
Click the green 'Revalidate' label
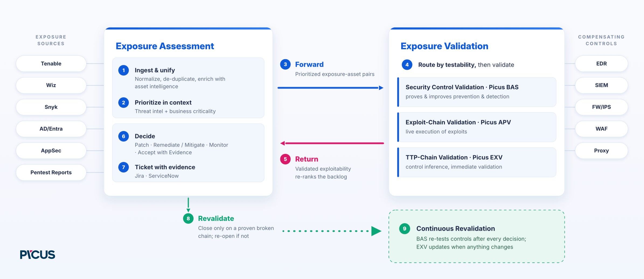(x=216, y=218)
